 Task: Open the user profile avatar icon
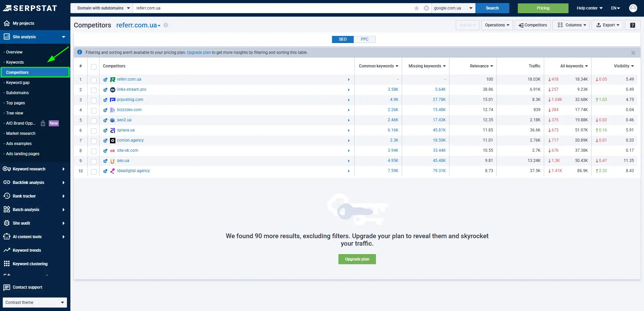tap(633, 8)
